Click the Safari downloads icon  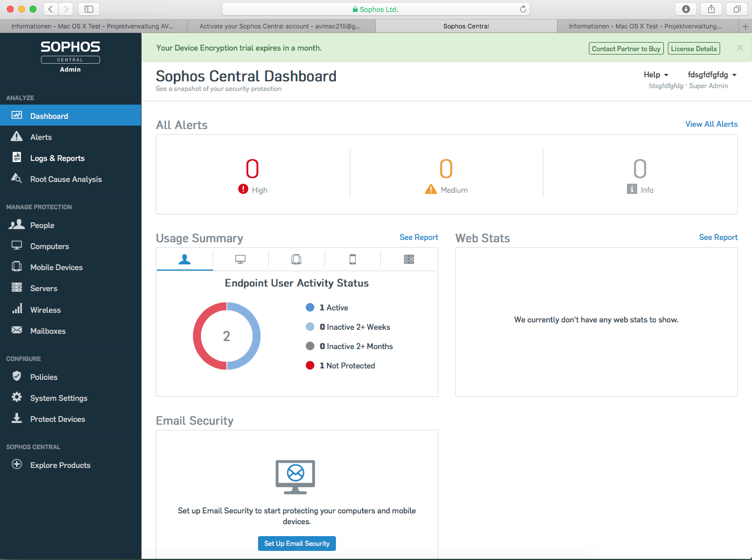685,9
